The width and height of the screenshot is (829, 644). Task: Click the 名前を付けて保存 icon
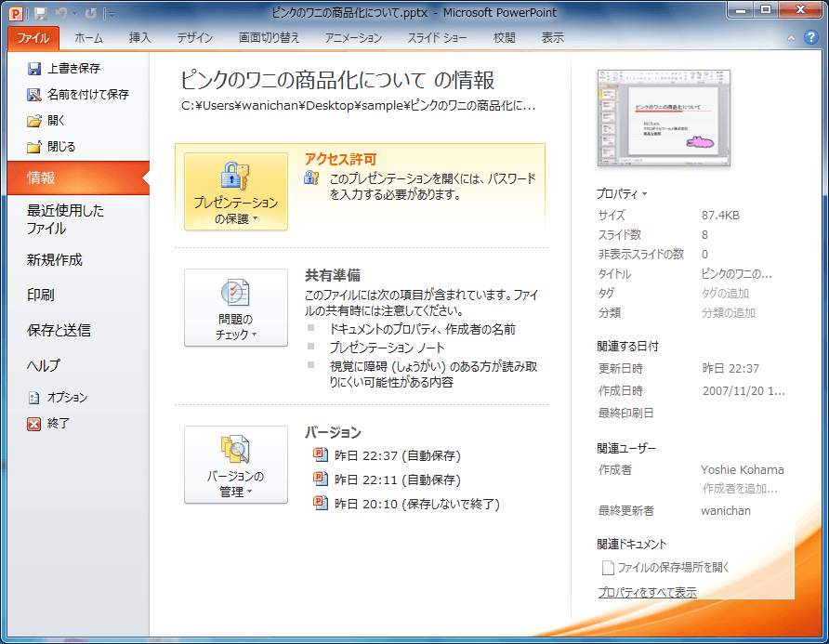click(x=34, y=95)
